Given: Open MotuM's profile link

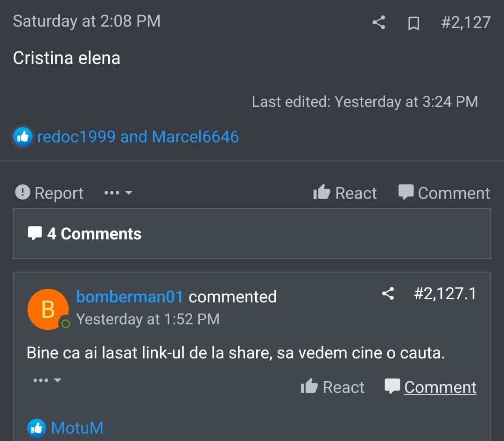Looking at the screenshot, I should tap(77, 427).
